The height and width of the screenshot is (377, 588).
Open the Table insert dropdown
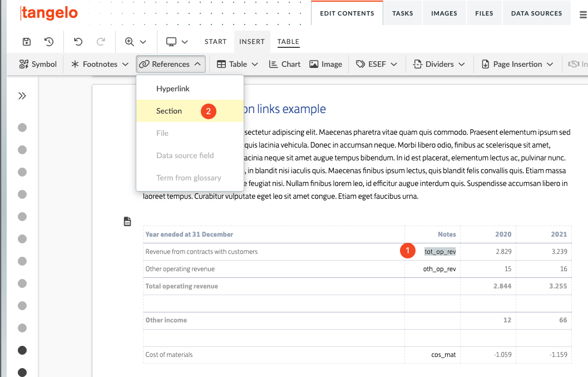[238, 64]
